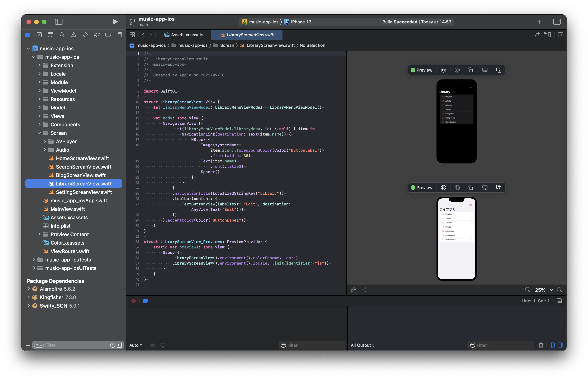This screenshot has width=588, height=379.
Task: Click the clear console trash icon
Action: (x=541, y=345)
